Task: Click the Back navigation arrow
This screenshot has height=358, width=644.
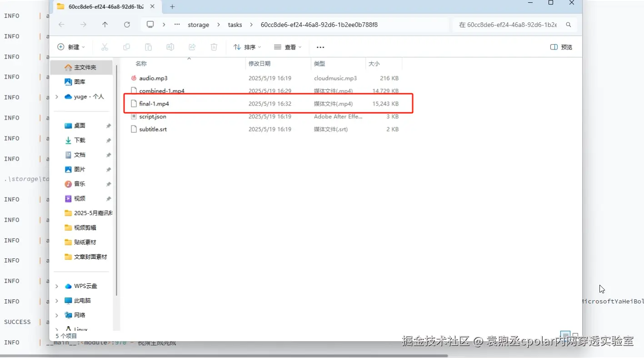Action: [x=61, y=25]
